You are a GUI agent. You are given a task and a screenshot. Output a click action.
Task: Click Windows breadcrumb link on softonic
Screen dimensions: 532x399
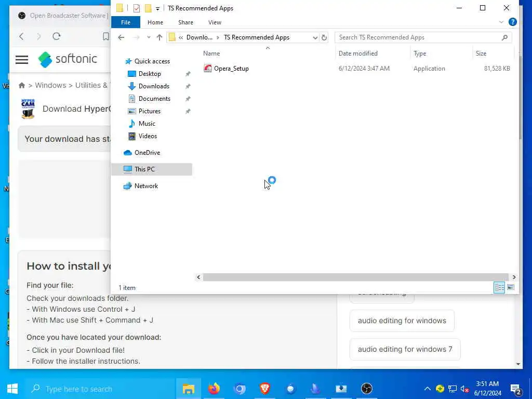[x=50, y=85]
